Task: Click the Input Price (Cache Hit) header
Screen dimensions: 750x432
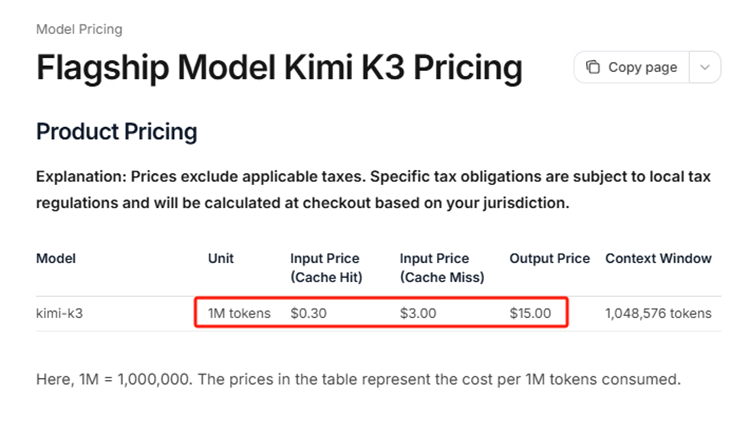Action: pyautogui.click(x=326, y=267)
